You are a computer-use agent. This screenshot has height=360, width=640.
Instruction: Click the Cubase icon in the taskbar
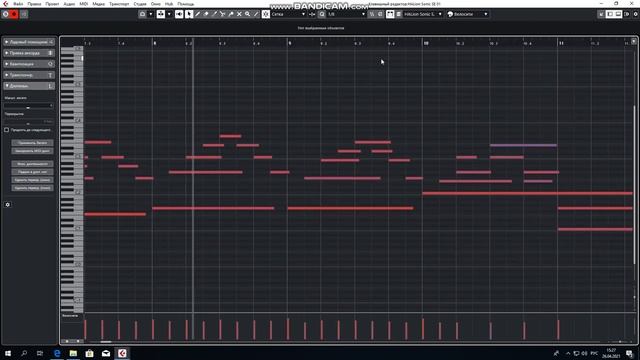tap(122, 353)
